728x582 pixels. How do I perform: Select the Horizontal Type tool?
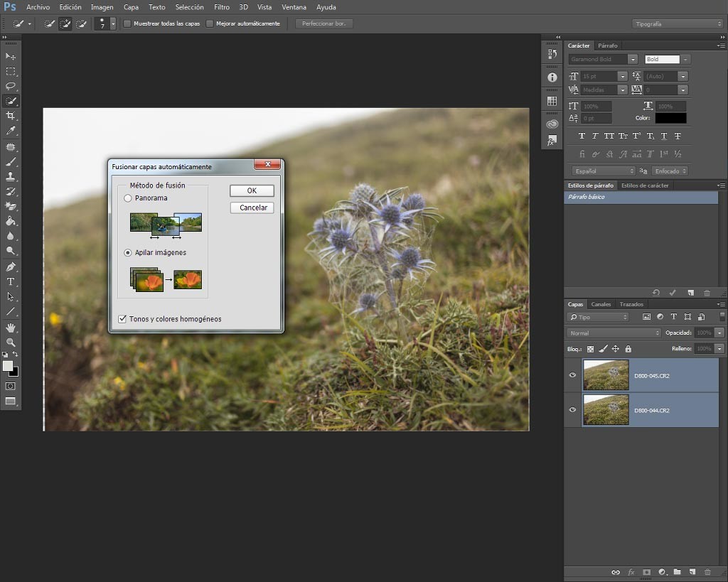click(x=11, y=281)
